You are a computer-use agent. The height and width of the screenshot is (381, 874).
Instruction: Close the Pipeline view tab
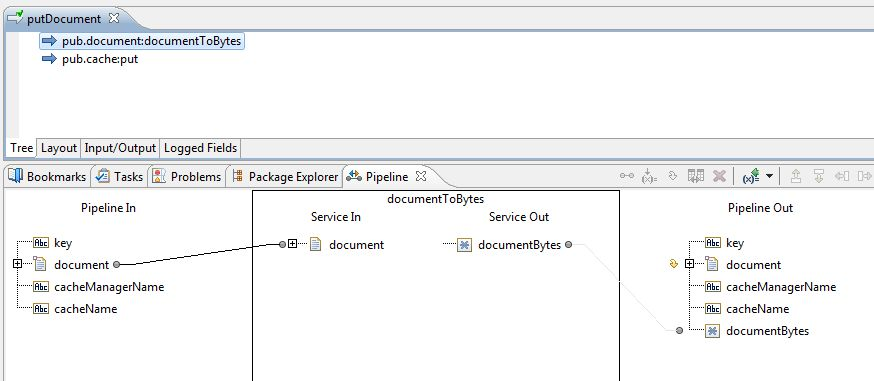click(421, 176)
